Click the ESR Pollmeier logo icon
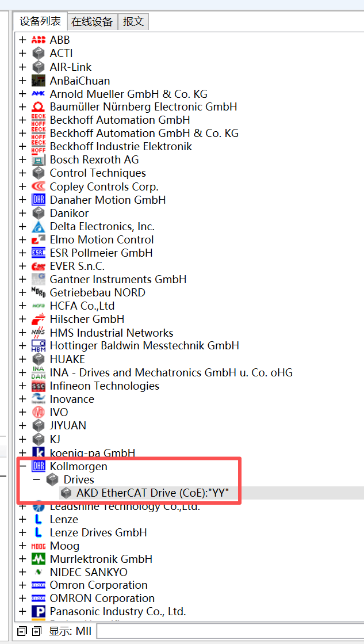Viewport: 364px width, 644px height. [x=38, y=253]
